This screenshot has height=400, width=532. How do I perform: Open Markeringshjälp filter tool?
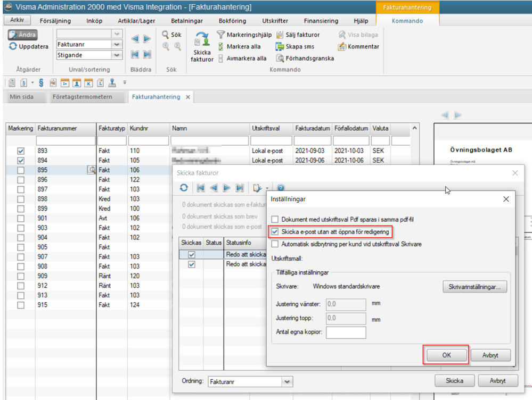pos(244,35)
